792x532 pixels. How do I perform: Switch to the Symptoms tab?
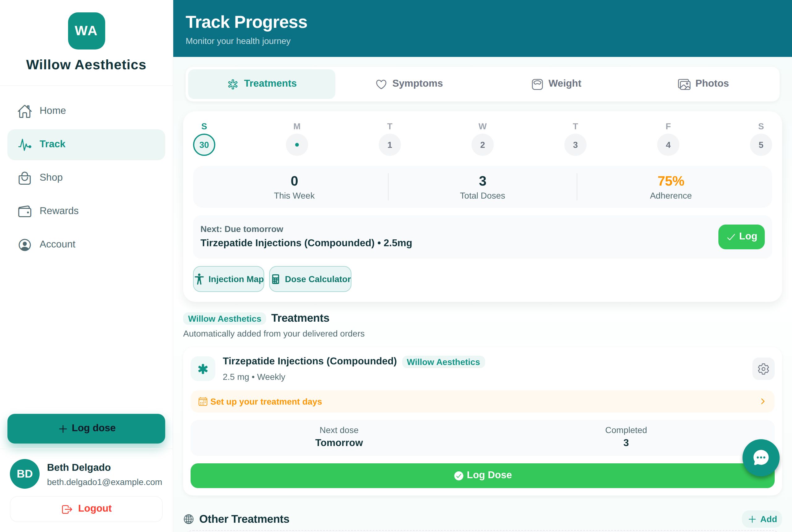coord(409,84)
